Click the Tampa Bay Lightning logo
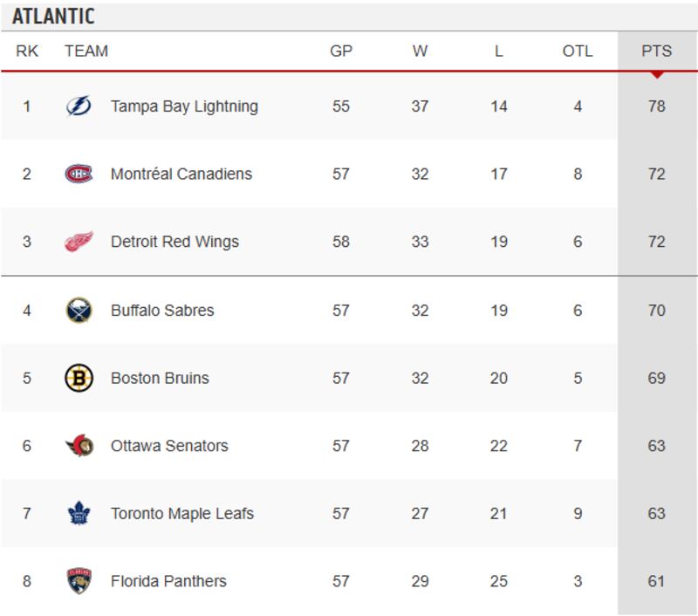The height and width of the screenshot is (616, 698). click(x=79, y=106)
